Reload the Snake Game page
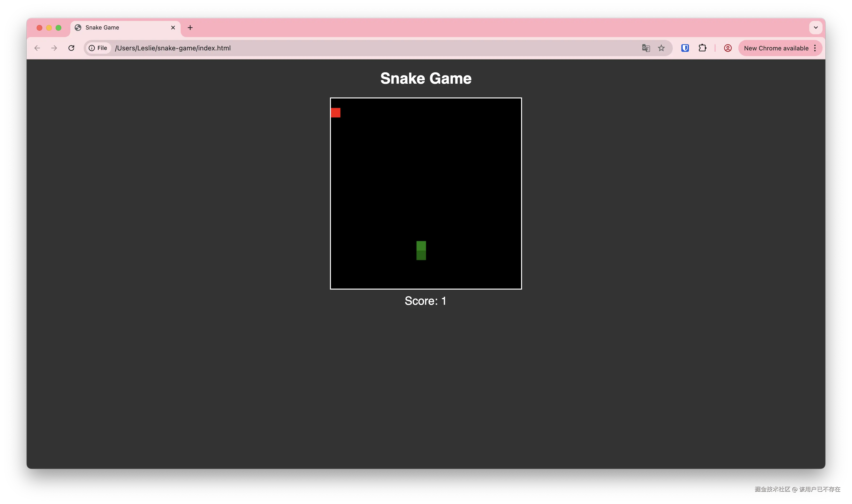The width and height of the screenshot is (852, 504). pos(71,48)
